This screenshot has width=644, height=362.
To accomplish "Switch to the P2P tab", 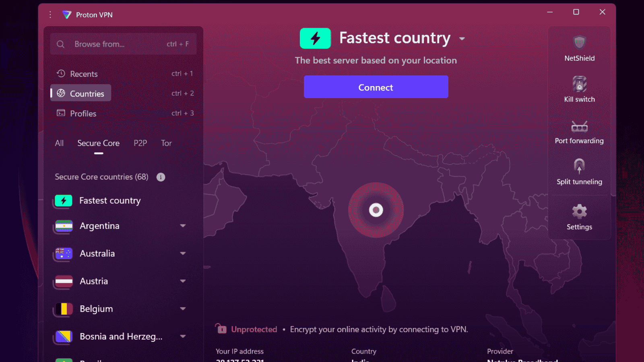I will [140, 143].
